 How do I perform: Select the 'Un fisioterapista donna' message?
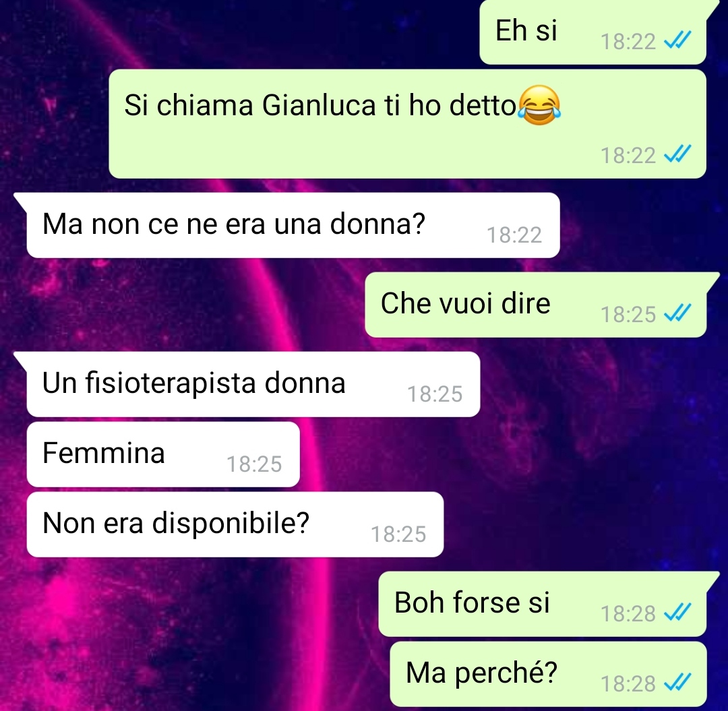point(253,384)
